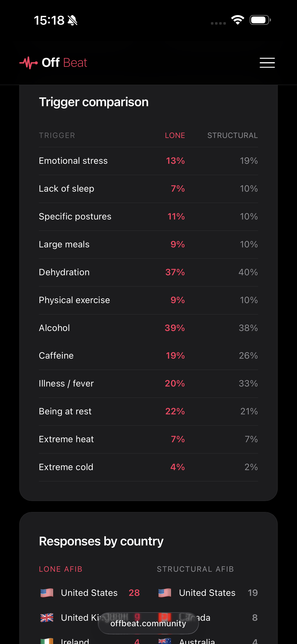The image size is (297, 644).
Task: Select the Emotional stress row
Action: pyautogui.click(x=148, y=161)
